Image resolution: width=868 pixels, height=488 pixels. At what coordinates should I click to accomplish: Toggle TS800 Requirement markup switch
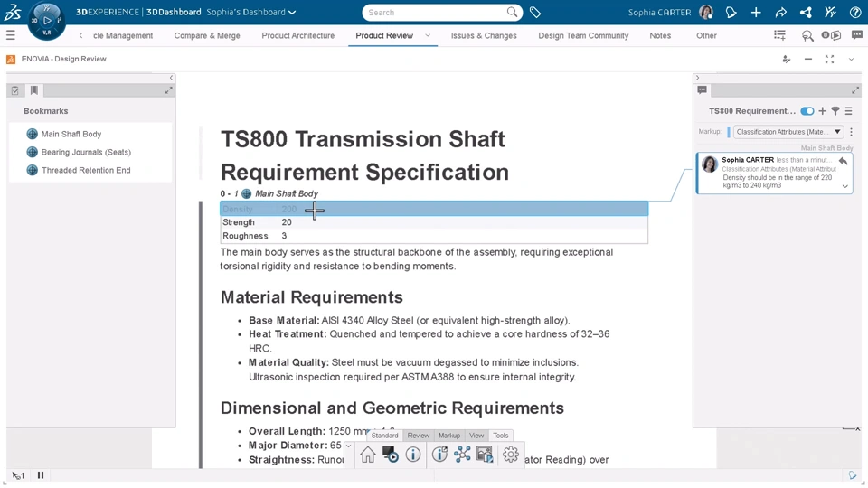[807, 111]
